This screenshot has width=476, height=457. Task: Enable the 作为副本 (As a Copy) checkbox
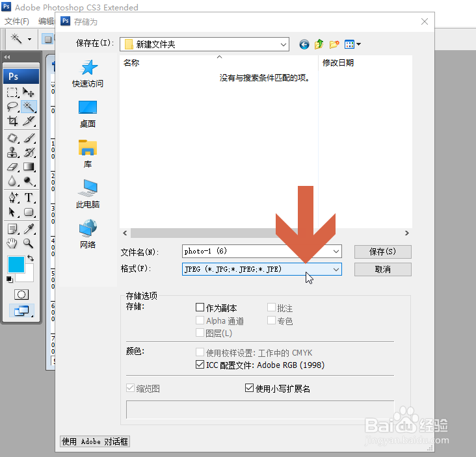200,307
